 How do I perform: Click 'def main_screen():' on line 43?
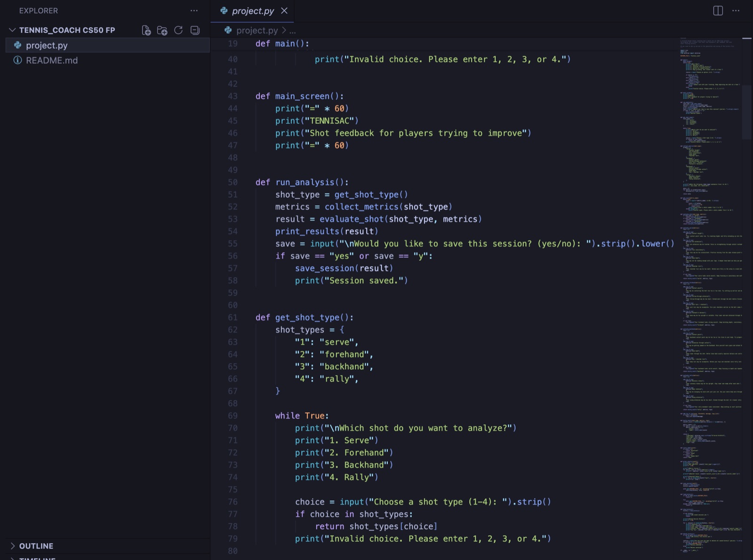(300, 96)
